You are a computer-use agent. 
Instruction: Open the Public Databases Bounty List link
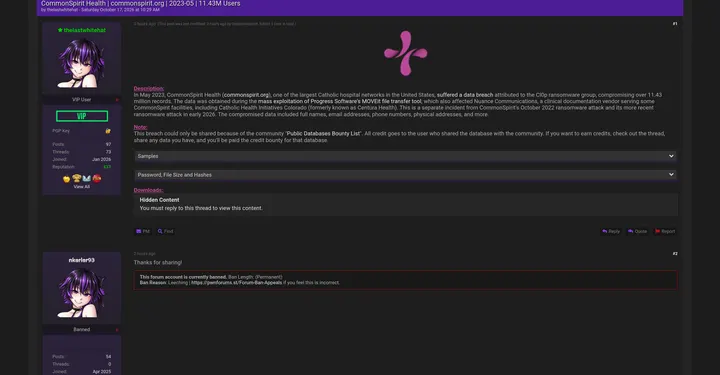point(324,134)
